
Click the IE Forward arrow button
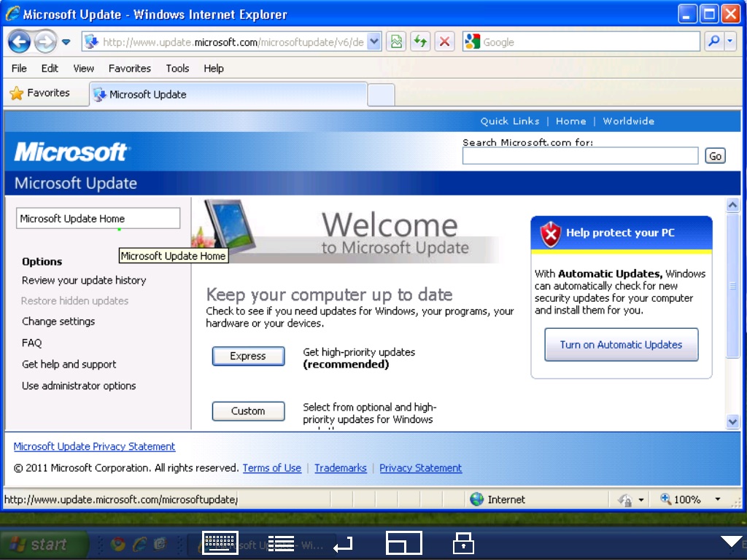click(46, 42)
